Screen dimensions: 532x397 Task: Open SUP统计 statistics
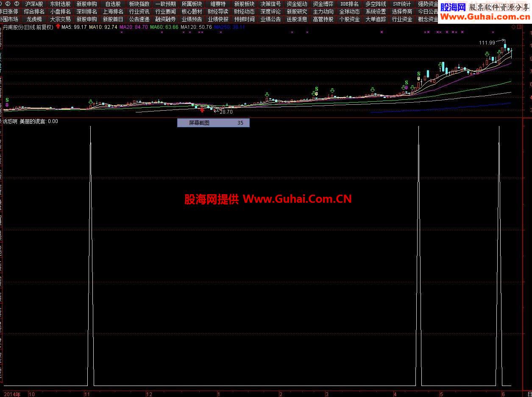pos(402,4)
